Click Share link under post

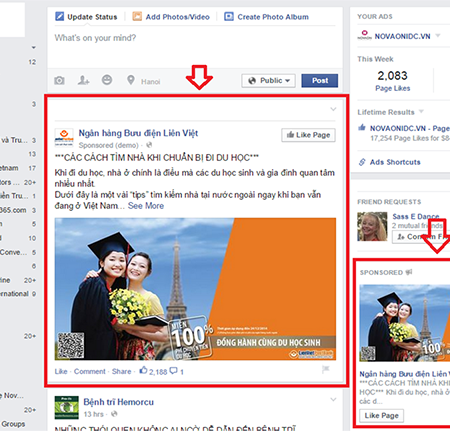click(121, 371)
